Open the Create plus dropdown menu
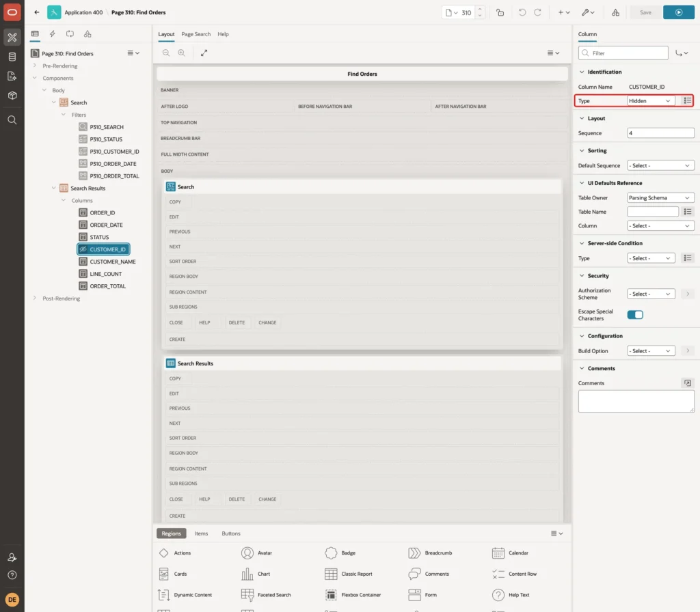Viewport: 700px width, 612px height. 564,12
